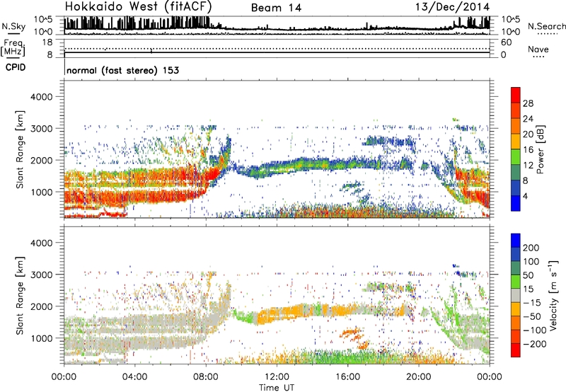Click the '04:00' time tick label
Screen dimensions: 566x392
pos(134,377)
